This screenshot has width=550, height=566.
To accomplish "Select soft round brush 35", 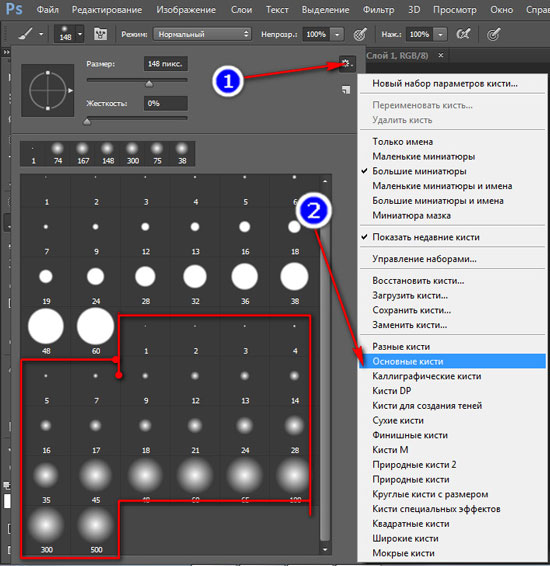I will click(x=46, y=482).
